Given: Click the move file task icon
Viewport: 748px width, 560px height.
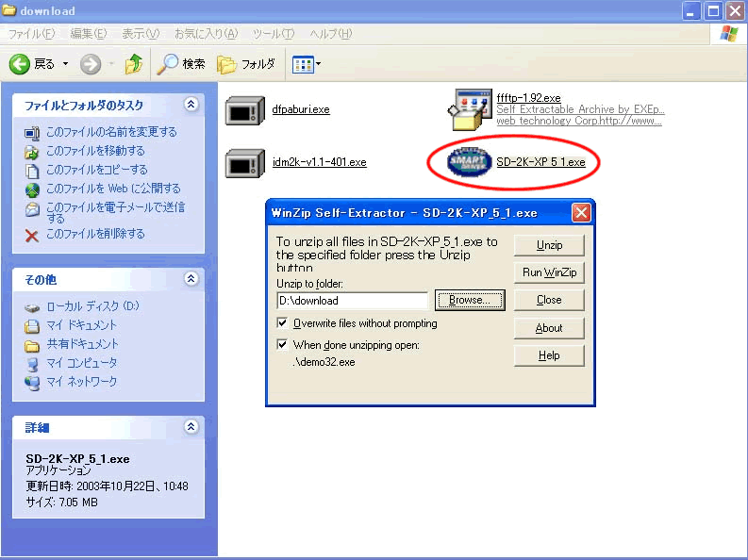Looking at the screenshot, I should click(32, 152).
